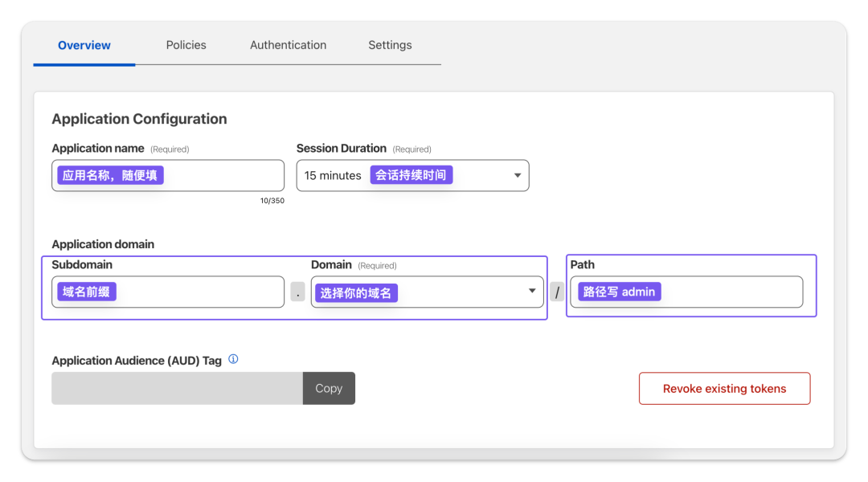Click the purple 选择你的域名 annotation label
Screen dimensions: 868x482
click(x=356, y=292)
